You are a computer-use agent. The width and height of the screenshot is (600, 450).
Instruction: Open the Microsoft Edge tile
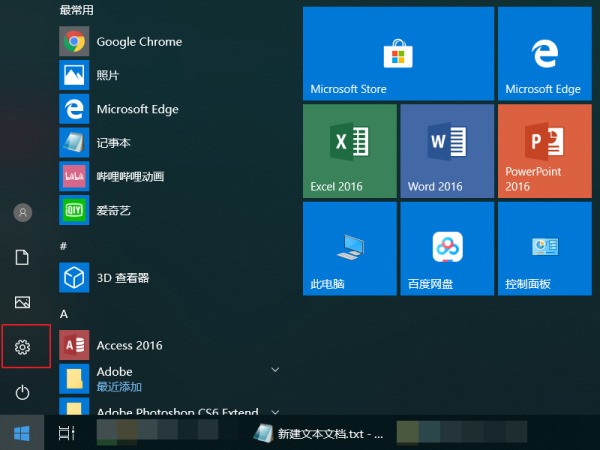(545, 54)
